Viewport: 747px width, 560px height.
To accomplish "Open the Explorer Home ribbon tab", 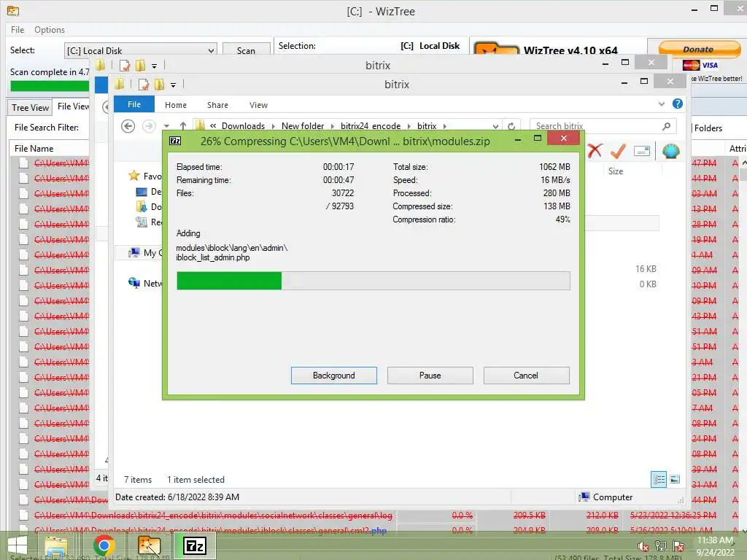I will click(x=176, y=105).
